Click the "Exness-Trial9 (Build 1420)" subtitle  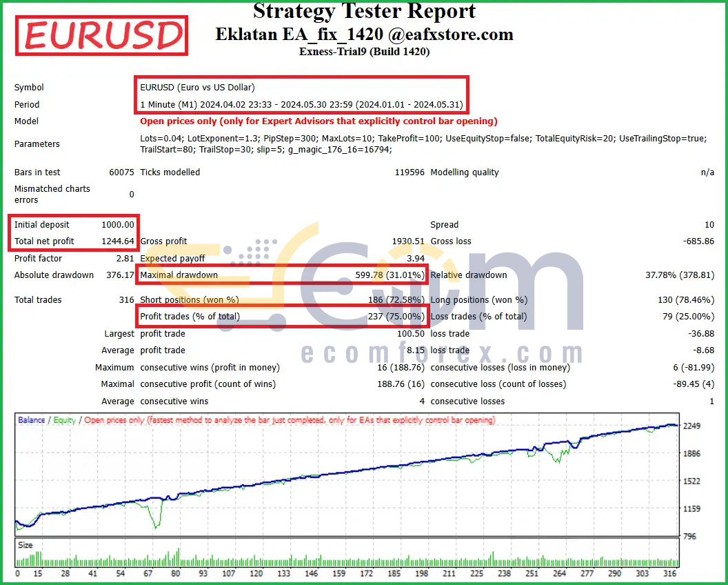click(365, 51)
